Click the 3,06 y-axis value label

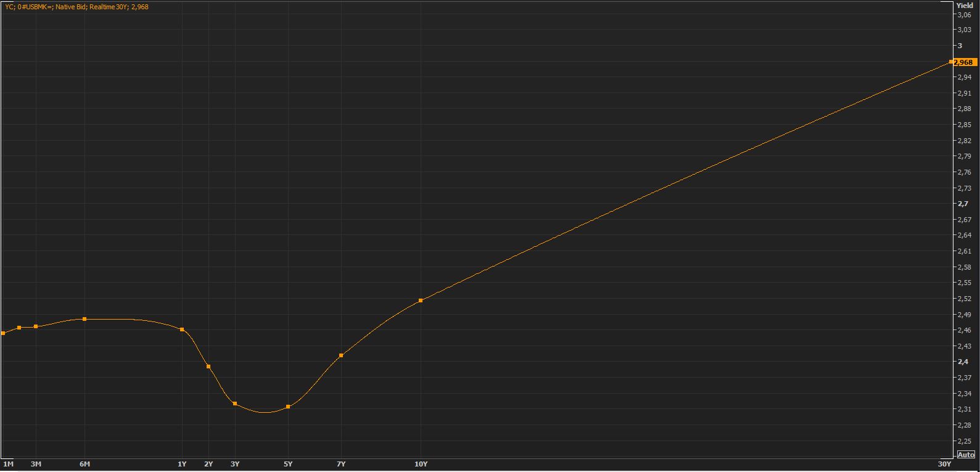(x=964, y=15)
